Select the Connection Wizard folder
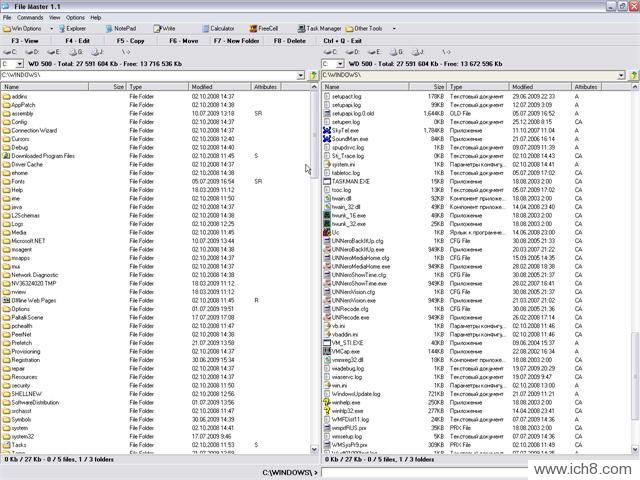Viewport: 640px width, 480px height. tap(34, 131)
